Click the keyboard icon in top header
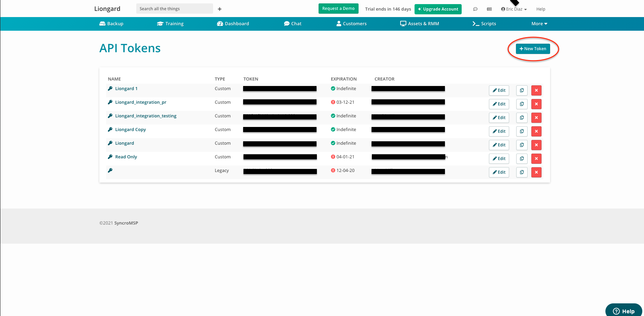The width and height of the screenshot is (644, 316). click(489, 9)
